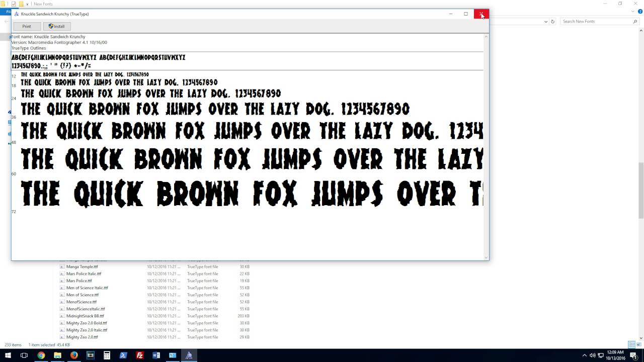Open the Action Center notifications icon
Image resolution: width=644 pixels, height=362 pixels.
point(633,355)
